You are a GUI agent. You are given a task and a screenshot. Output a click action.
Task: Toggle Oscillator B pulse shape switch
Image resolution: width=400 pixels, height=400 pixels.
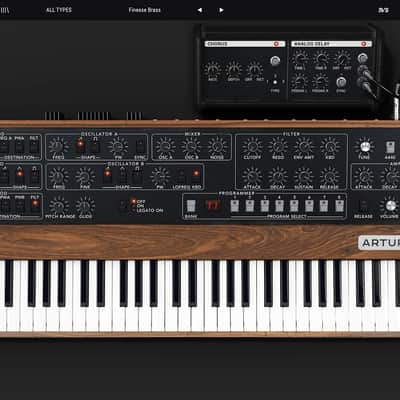(x=137, y=176)
